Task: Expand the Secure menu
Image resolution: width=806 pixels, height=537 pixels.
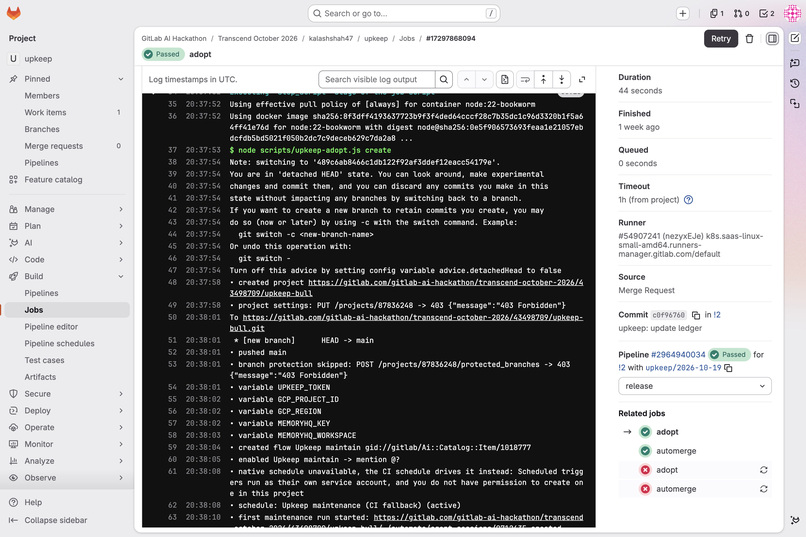Action: click(x=66, y=394)
